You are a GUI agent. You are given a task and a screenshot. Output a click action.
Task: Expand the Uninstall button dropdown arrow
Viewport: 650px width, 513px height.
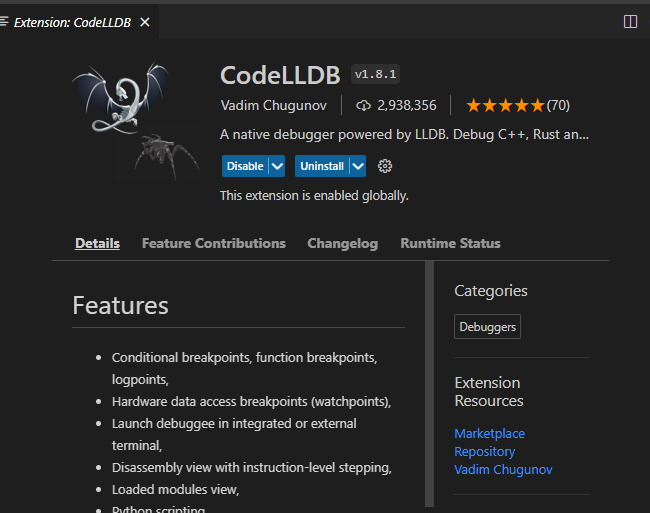pyautogui.click(x=358, y=166)
